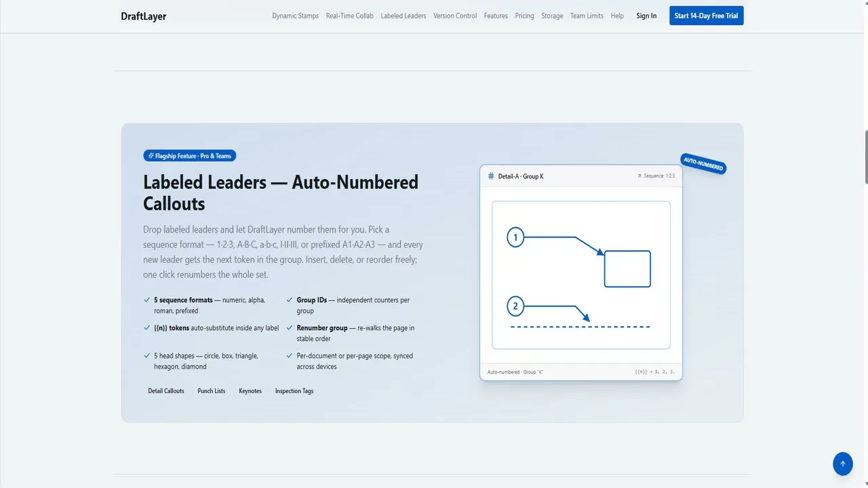Click the text "Per-document or per-page scope, synced"
868x488 pixels.
point(355,355)
